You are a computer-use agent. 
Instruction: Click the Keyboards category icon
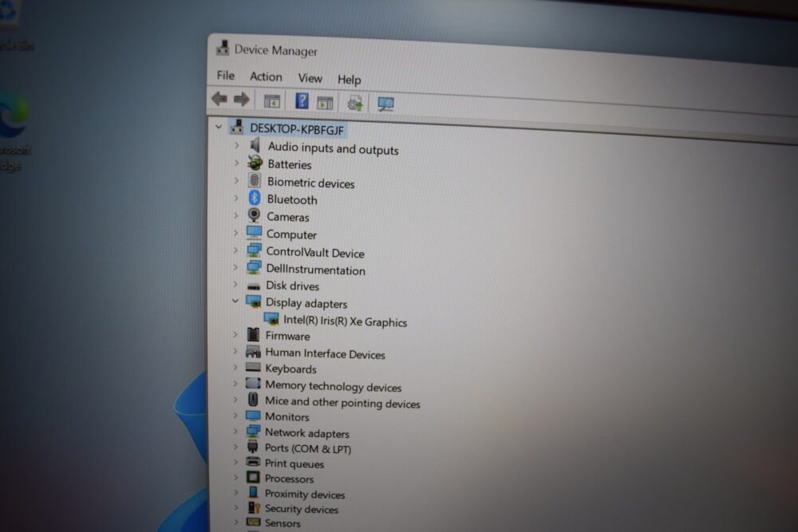253,367
